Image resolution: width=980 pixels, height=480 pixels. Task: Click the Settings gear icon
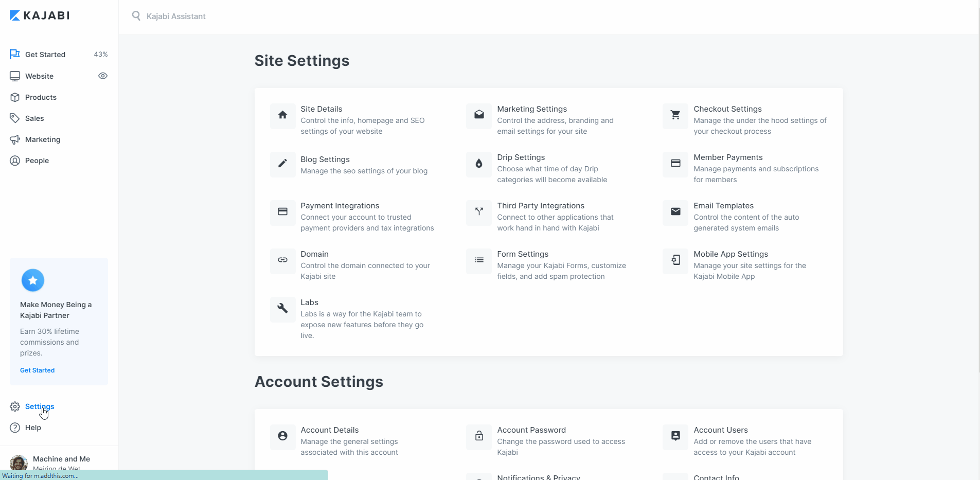point(15,406)
